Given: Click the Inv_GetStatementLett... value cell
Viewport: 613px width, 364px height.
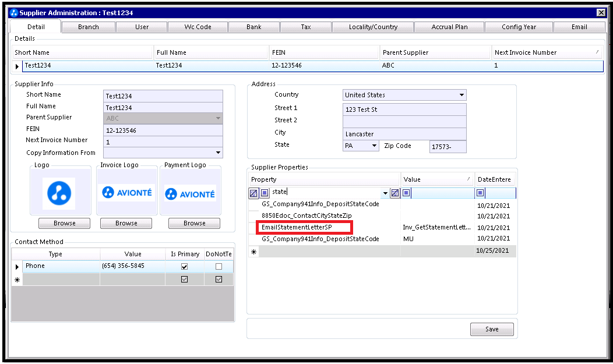Looking at the screenshot, I should tap(438, 227).
